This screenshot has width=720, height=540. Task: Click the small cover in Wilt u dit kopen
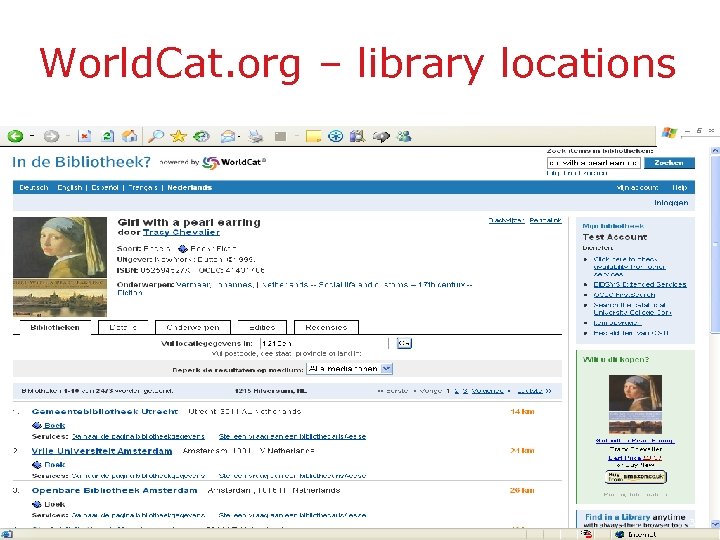tap(636, 404)
